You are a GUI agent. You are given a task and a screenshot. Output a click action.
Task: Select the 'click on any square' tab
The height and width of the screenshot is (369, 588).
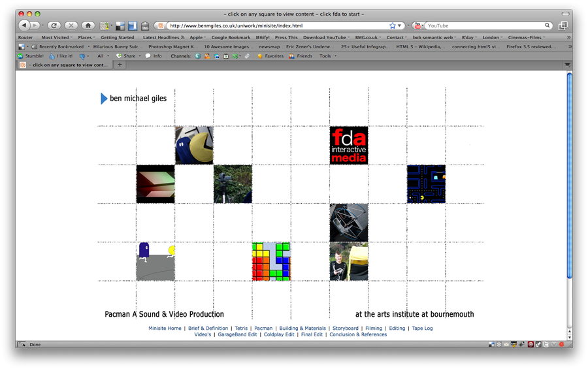(x=65, y=65)
